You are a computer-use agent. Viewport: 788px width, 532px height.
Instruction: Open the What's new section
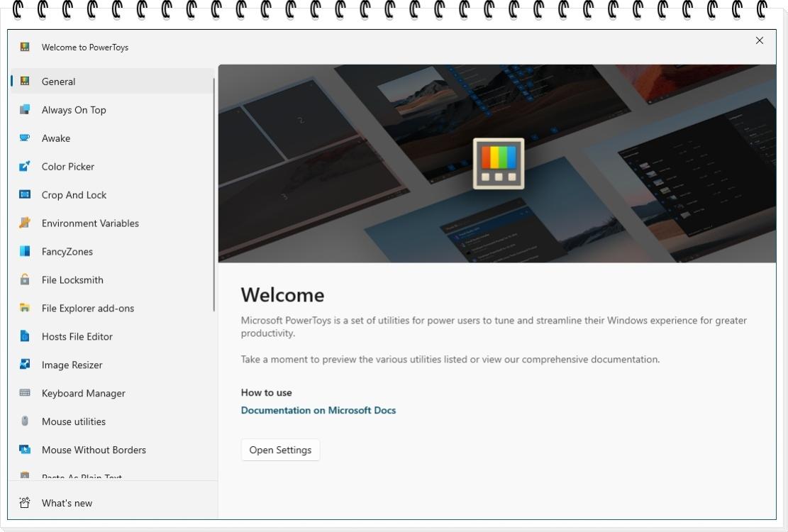(x=67, y=502)
